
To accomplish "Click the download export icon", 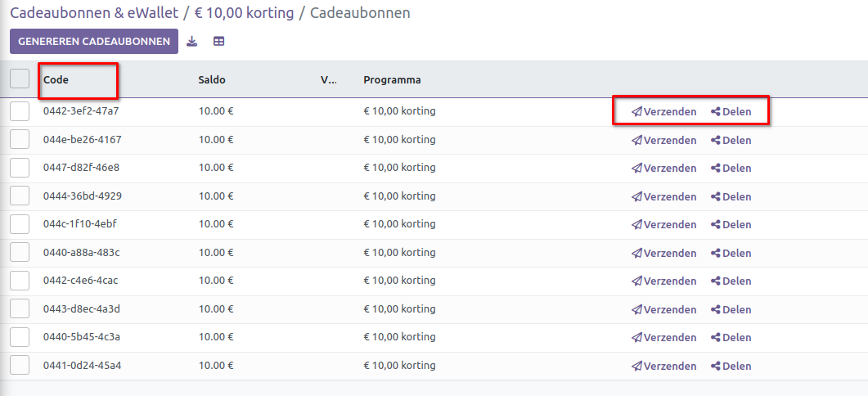I will [x=192, y=42].
